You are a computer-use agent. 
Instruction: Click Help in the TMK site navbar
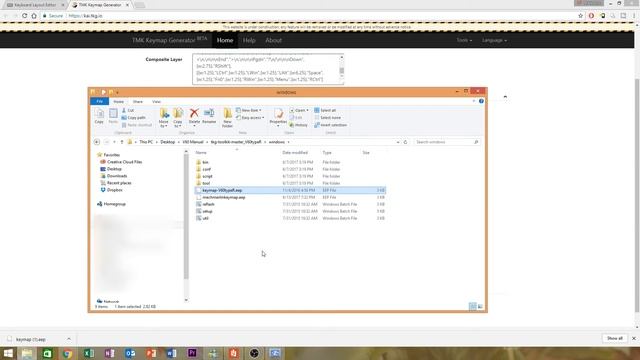249,40
